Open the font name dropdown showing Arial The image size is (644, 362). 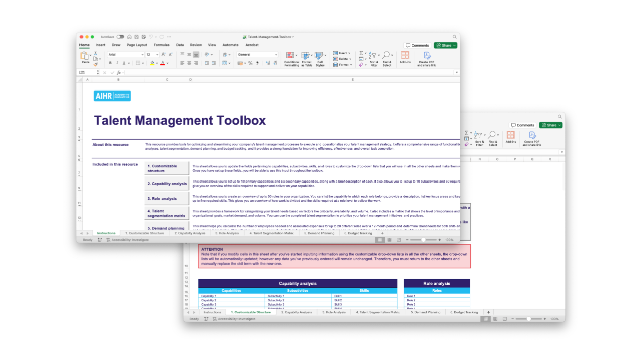point(125,55)
